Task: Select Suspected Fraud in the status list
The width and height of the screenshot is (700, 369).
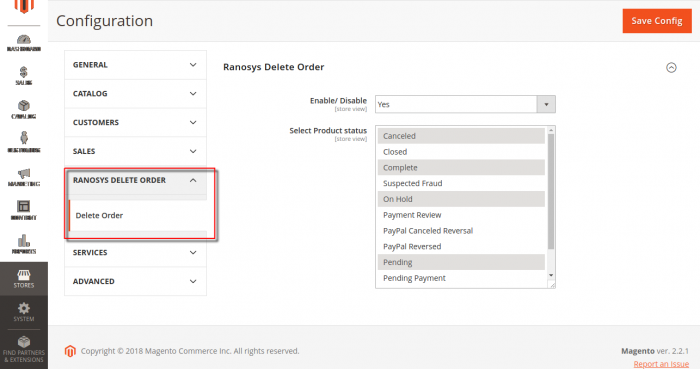Action: pyautogui.click(x=461, y=183)
